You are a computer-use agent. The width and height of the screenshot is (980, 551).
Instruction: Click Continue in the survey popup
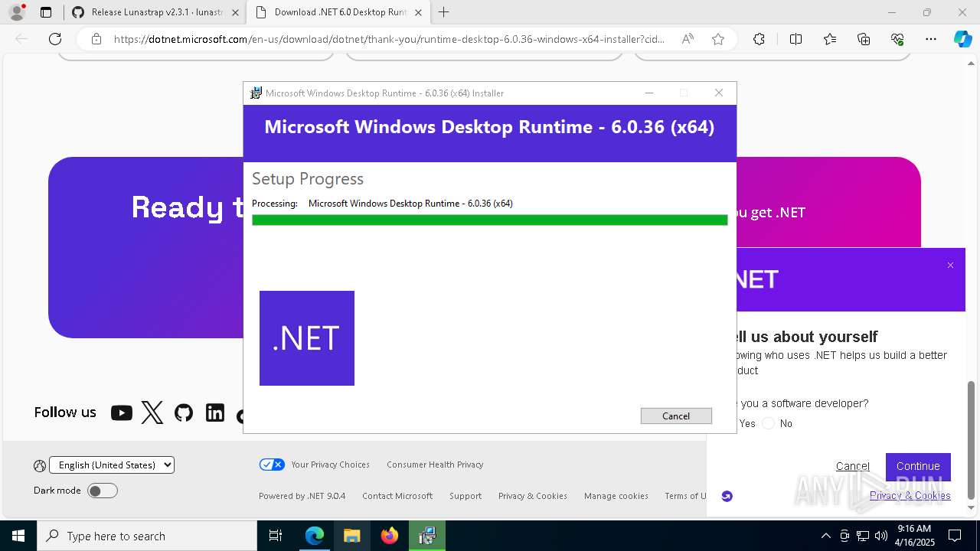coord(918,466)
